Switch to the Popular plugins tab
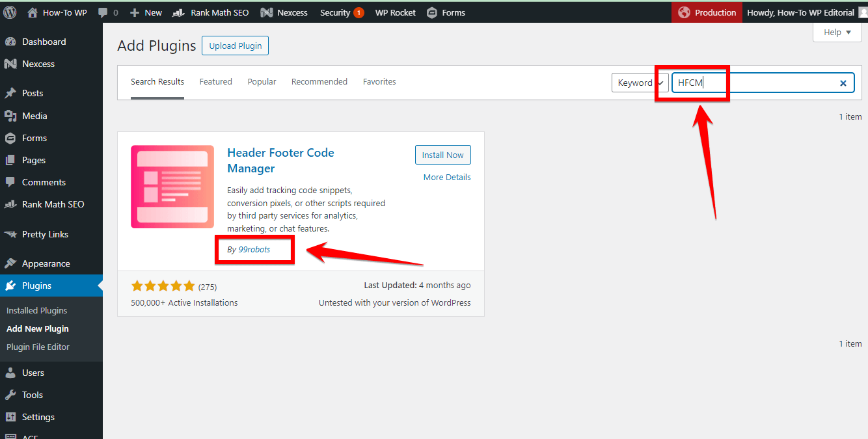Image resolution: width=868 pixels, height=439 pixels. pos(262,81)
